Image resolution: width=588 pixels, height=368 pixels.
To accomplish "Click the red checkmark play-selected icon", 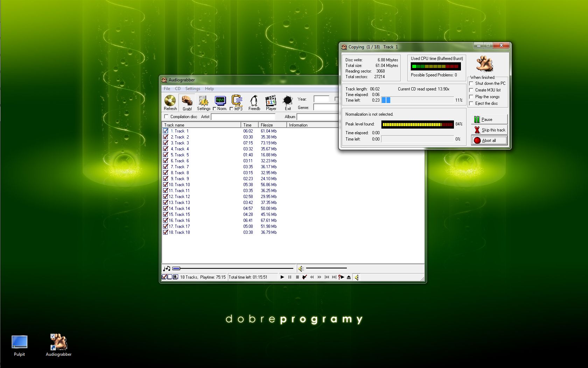I will point(304,277).
